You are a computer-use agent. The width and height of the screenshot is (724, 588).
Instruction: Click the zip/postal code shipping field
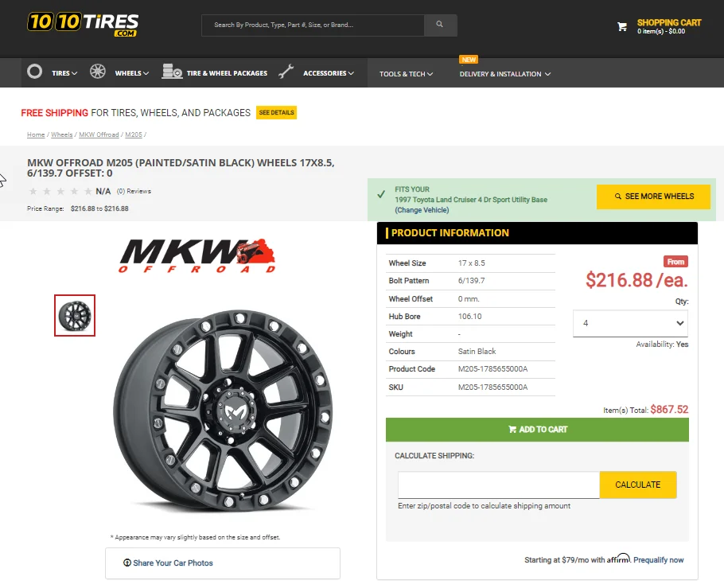tap(499, 485)
